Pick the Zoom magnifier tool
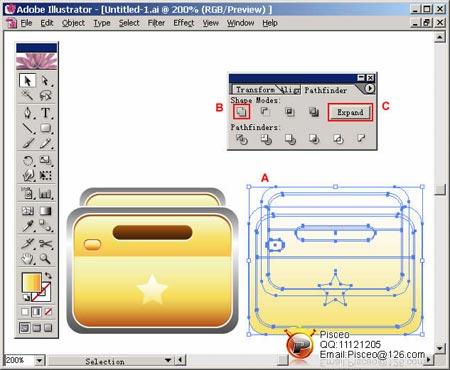450x370 pixels. coord(45,258)
